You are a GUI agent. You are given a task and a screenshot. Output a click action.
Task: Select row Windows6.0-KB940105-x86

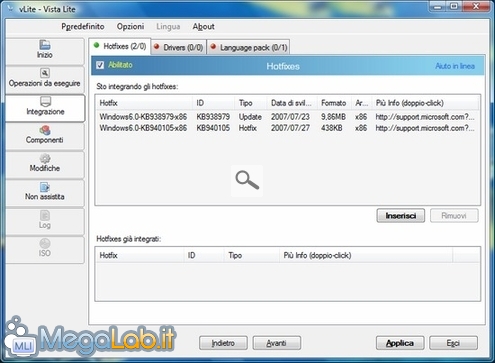(x=287, y=128)
